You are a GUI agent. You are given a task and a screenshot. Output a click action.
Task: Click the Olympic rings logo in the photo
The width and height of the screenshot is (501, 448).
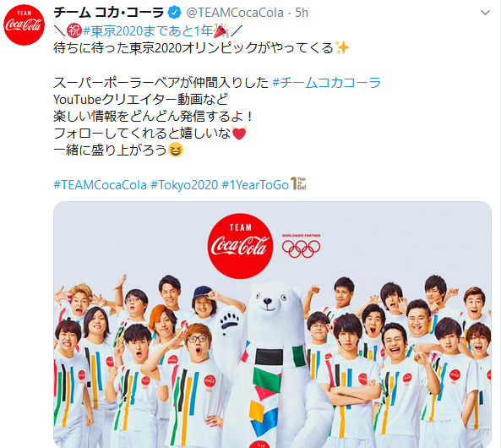tap(301, 246)
